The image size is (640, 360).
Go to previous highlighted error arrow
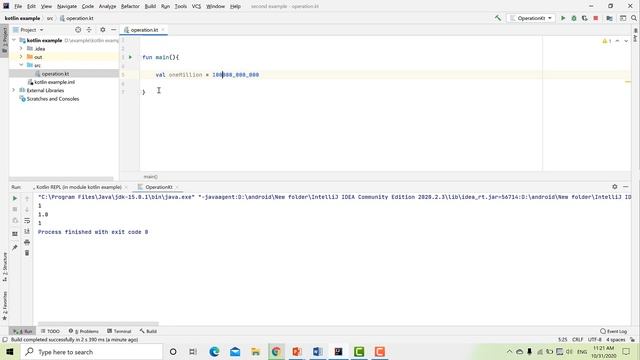617,41
